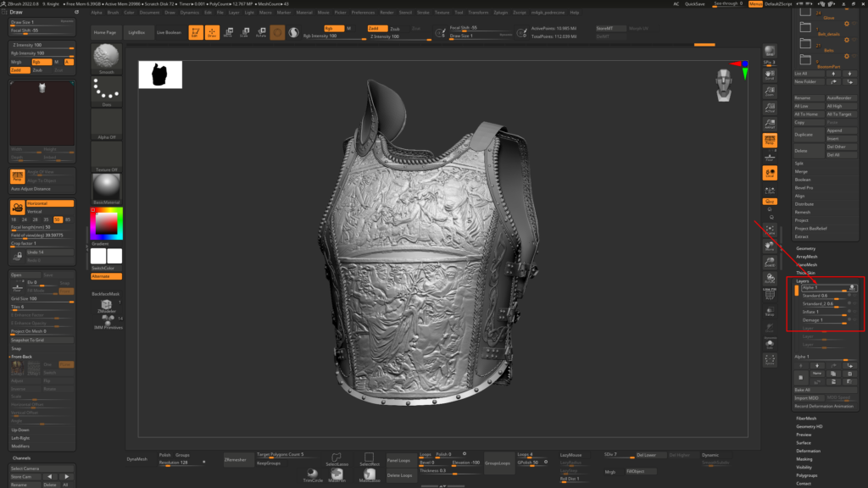This screenshot has width=868, height=488.
Task: Activate Edit mode in the top shelf
Action: [x=195, y=33]
